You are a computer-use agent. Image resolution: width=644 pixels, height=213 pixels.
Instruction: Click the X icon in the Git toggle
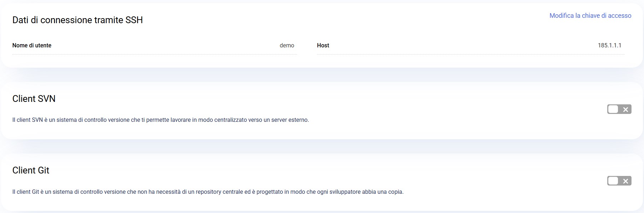click(625, 181)
